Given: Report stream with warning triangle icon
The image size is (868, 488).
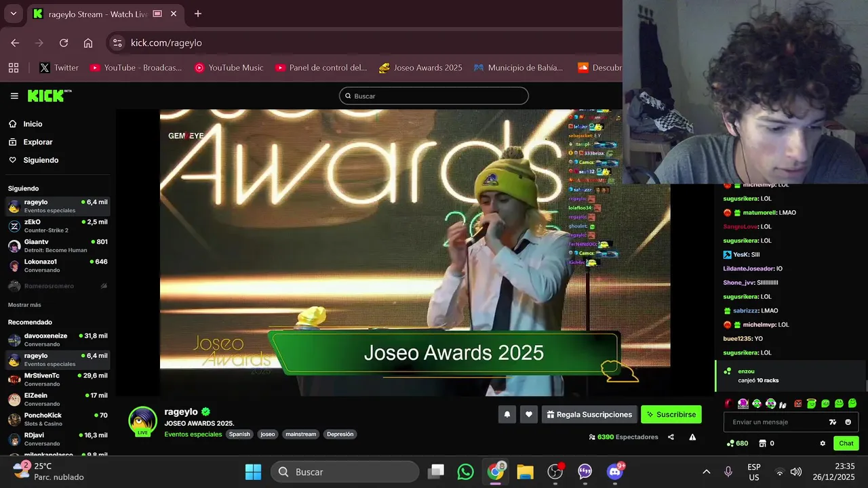Looking at the screenshot, I should [692, 437].
